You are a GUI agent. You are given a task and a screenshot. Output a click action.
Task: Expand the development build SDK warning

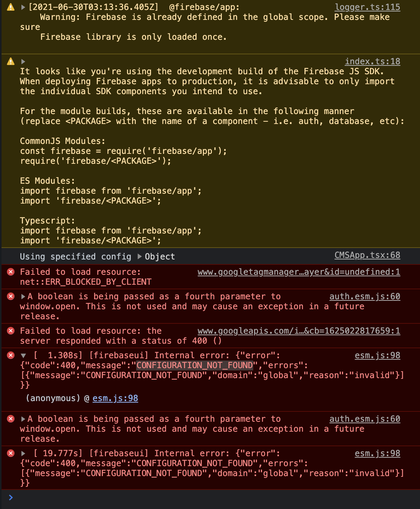pyautogui.click(x=23, y=61)
